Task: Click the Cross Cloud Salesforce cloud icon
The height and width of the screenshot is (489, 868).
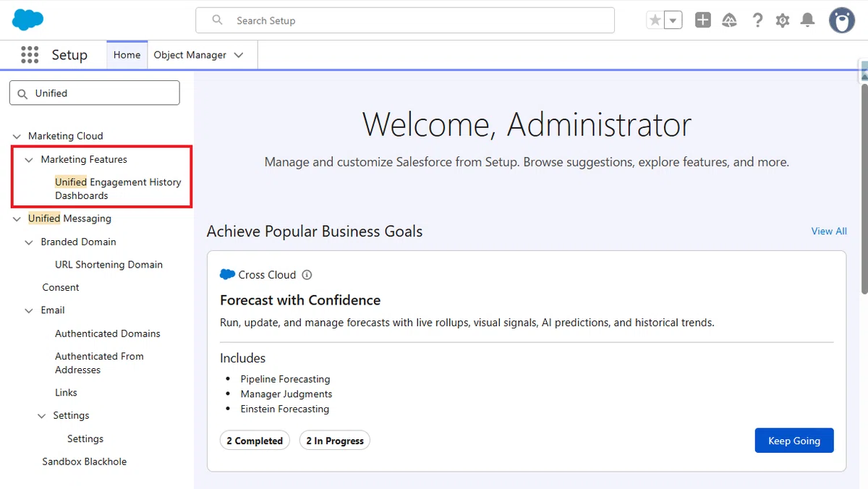Action: coord(228,275)
